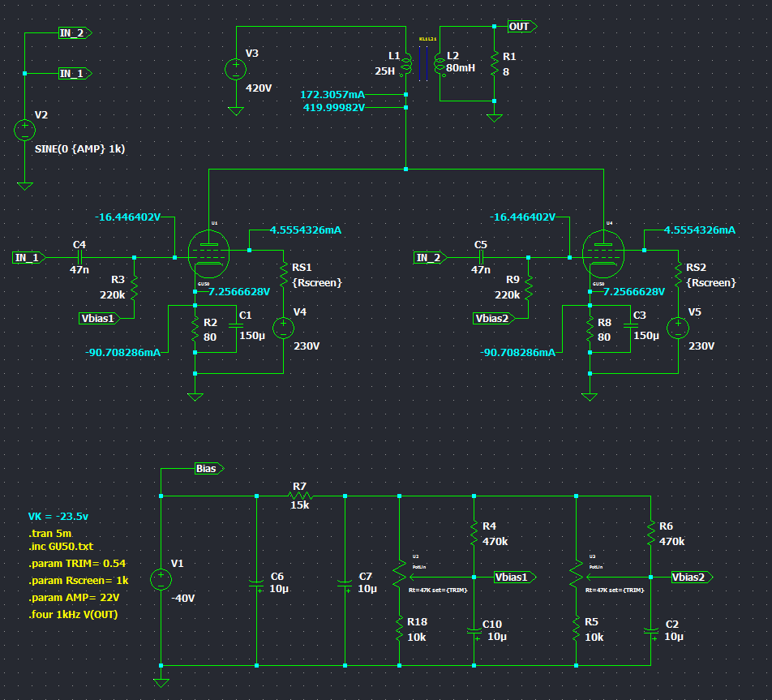Select the Bias net label flag

(x=208, y=469)
